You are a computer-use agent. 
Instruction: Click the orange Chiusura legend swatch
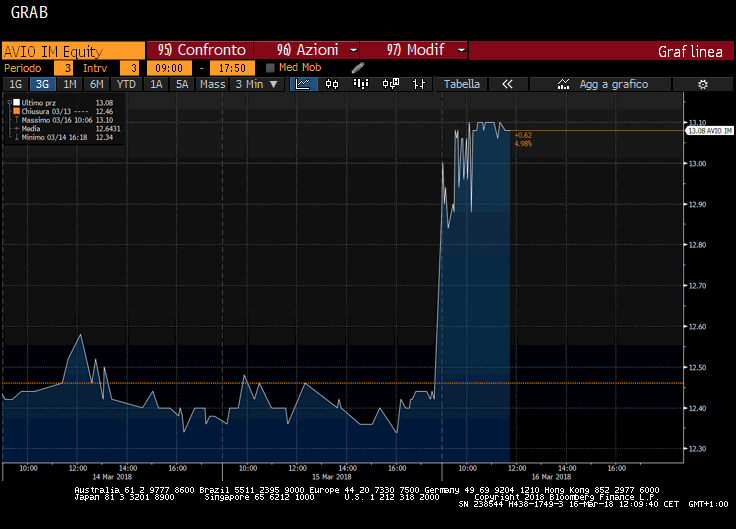tap(15, 111)
